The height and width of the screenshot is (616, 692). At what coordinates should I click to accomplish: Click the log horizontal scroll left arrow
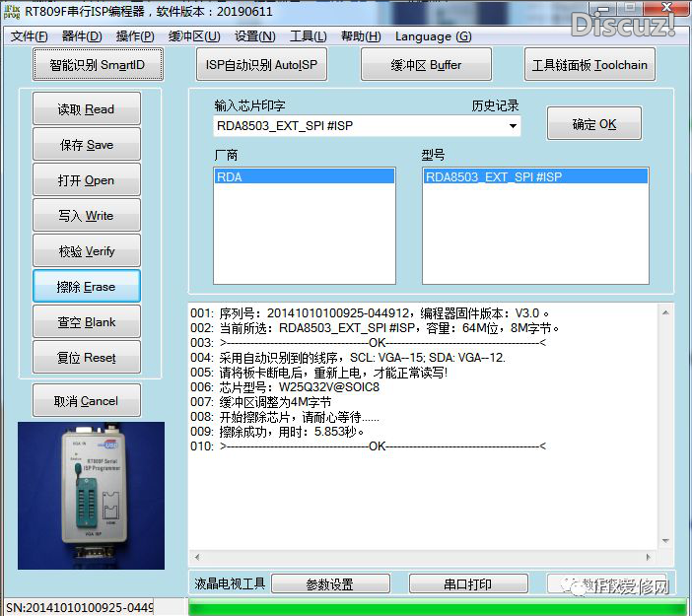[197, 557]
